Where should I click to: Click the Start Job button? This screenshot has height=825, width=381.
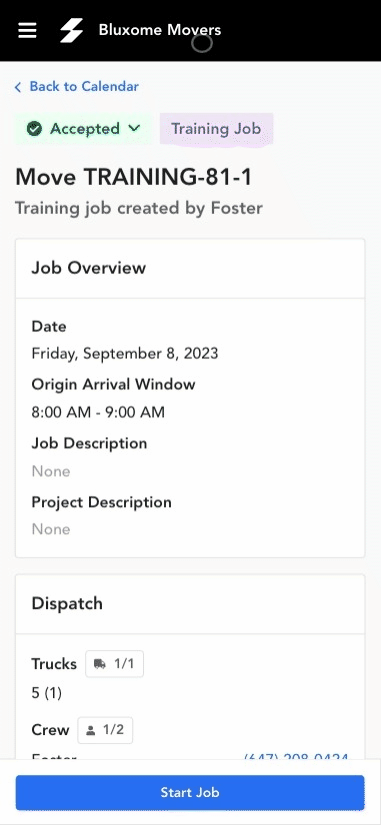point(190,792)
